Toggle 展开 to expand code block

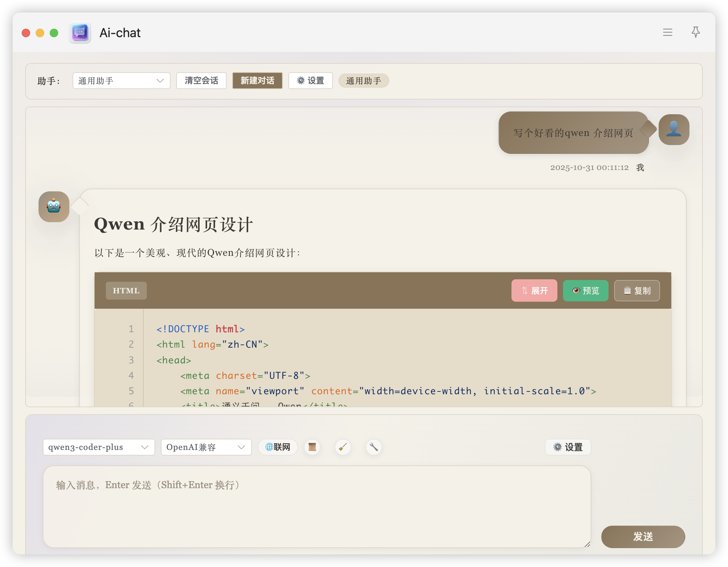pyautogui.click(x=534, y=291)
